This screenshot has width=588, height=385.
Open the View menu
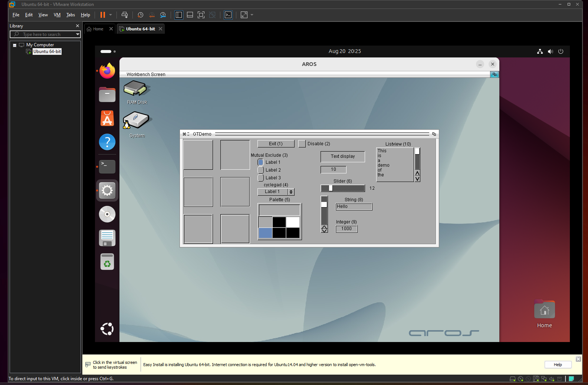(x=43, y=15)
